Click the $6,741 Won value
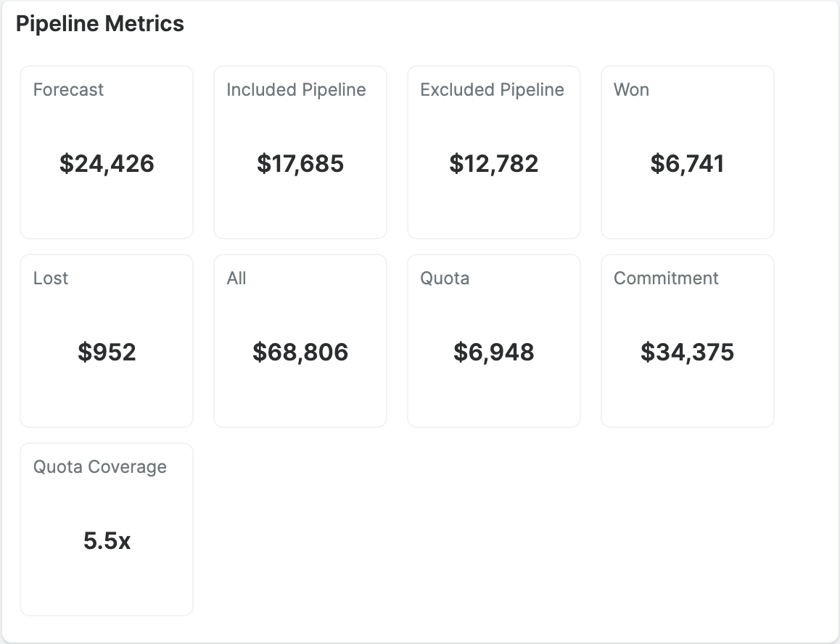 (687, 164)
